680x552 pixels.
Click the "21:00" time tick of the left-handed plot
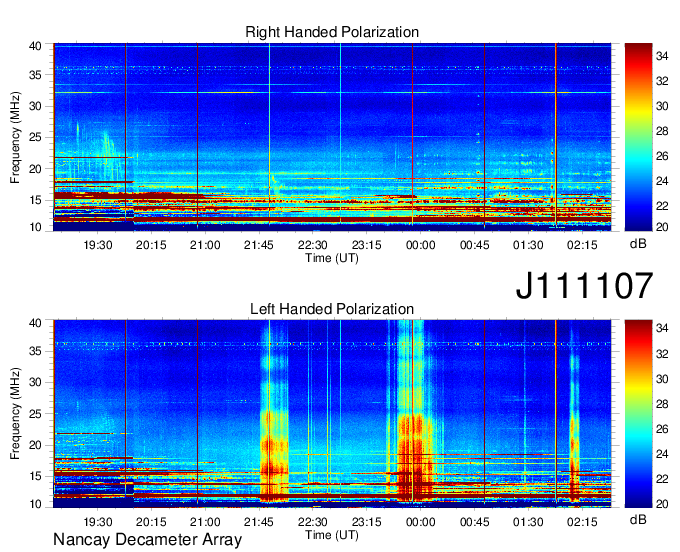(x=205, y=522)
